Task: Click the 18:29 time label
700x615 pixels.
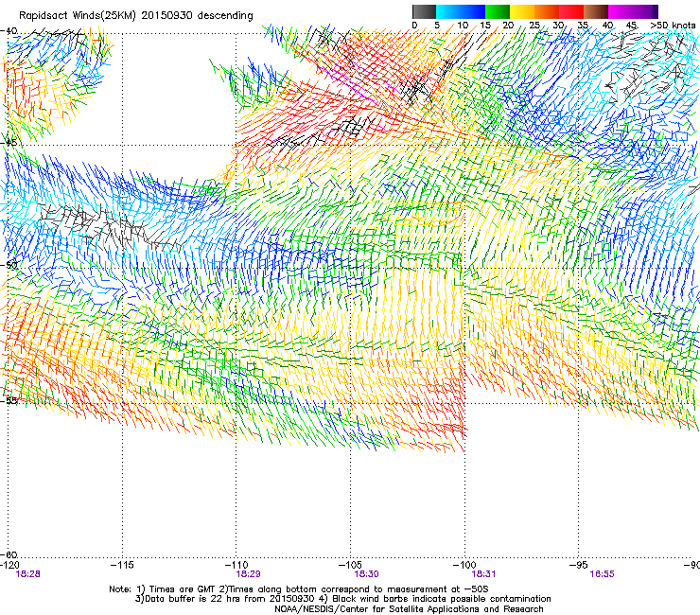Action: 248,574
